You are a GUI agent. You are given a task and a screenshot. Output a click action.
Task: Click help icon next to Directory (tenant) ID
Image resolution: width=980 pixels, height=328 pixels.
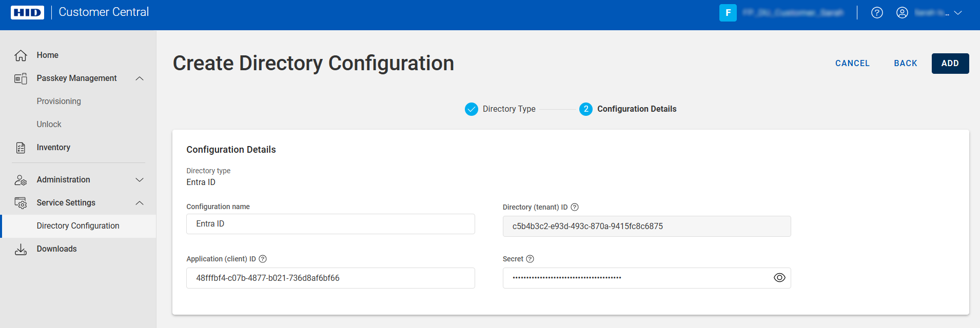(575, 207)
